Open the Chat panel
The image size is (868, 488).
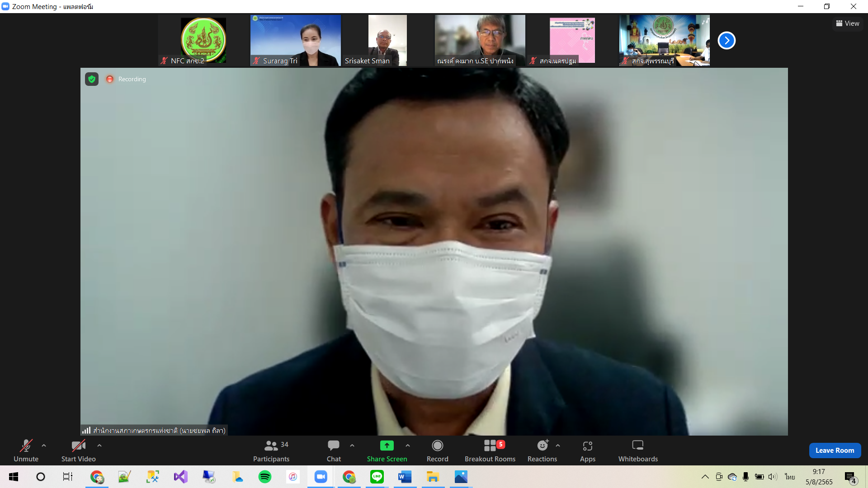coord(334,450)
